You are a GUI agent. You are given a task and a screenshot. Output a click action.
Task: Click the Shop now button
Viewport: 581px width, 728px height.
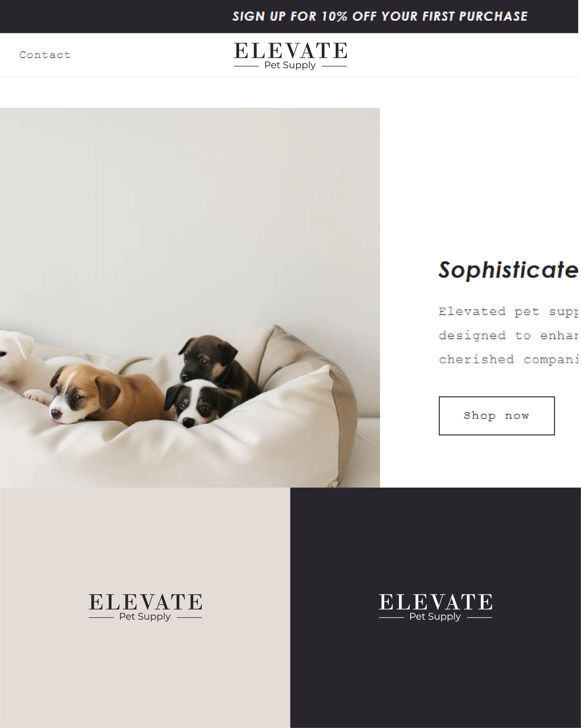pyautogui.click(x=496, y=416)
